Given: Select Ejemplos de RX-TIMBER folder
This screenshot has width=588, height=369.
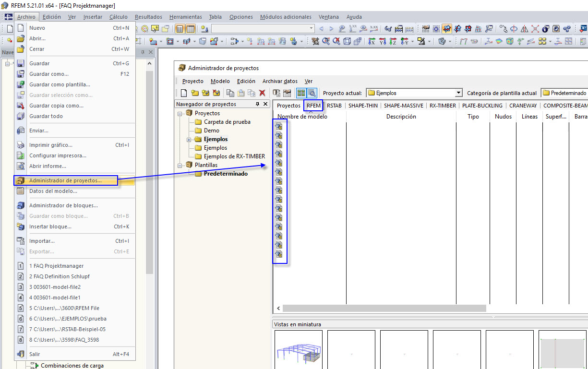Looking at the screenshot, I should [234, 156].
